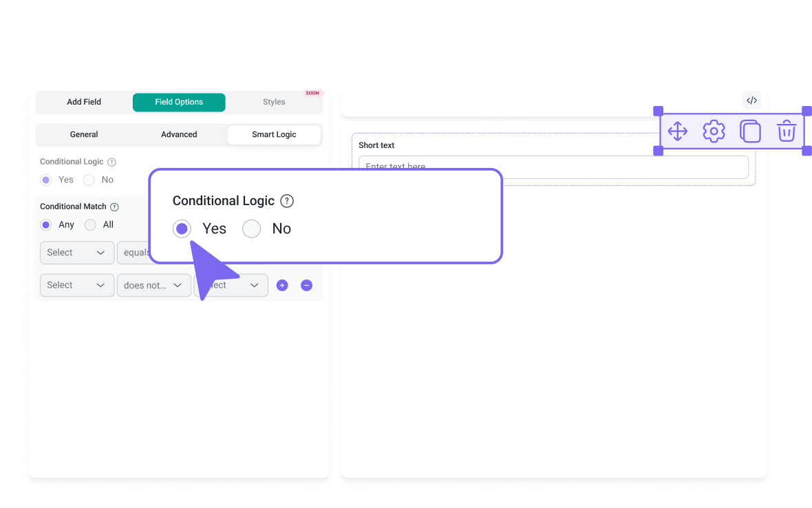This screenshot has width=812, height=508.
Task: Open the first Select field dropdown
Action: 76,253
